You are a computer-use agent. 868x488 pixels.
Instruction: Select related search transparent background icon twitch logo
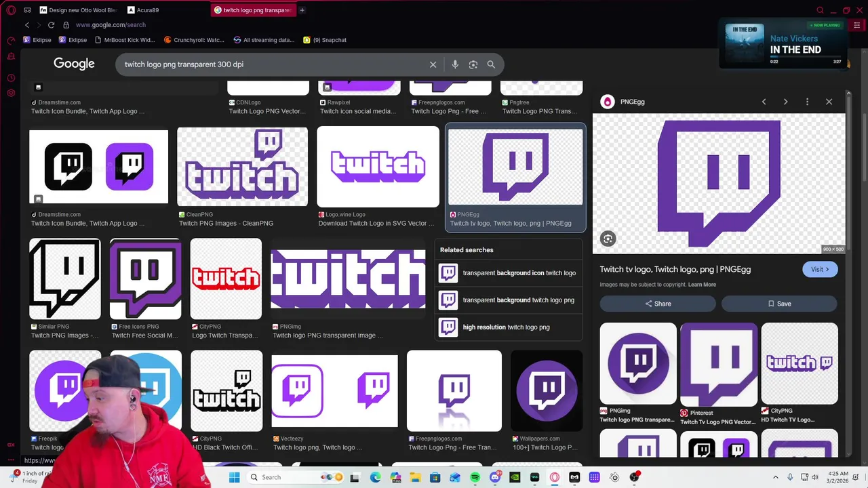tap(509, 273)
